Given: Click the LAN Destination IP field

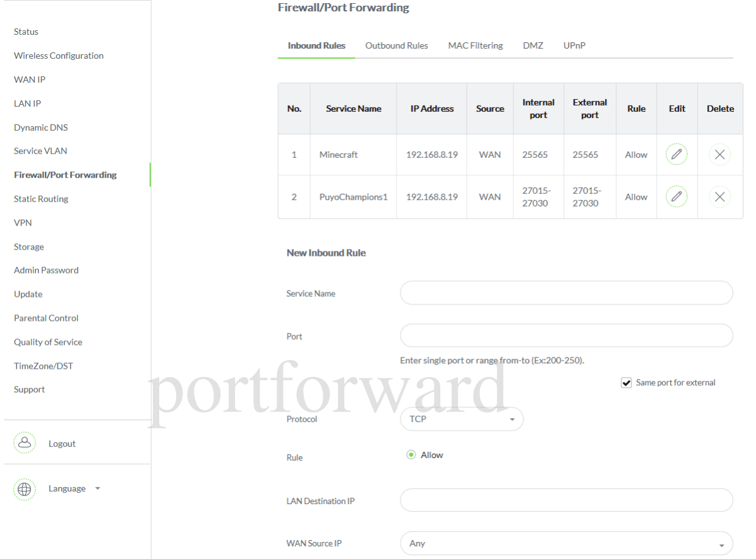Looking at the screenshot, I should (566, 500).
